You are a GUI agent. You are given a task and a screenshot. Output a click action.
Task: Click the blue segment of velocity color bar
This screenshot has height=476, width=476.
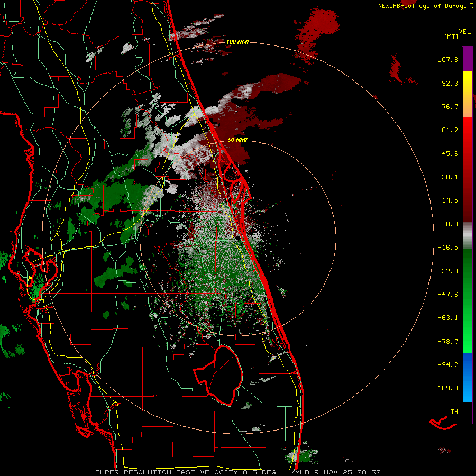467,377
